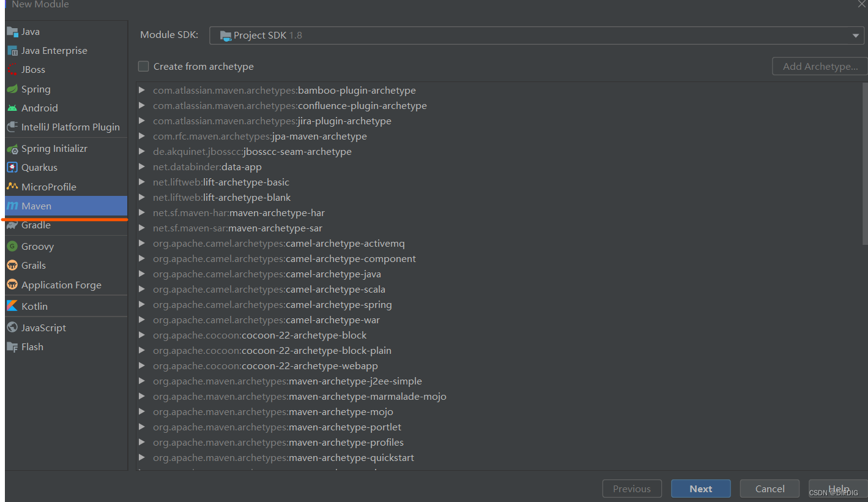Select JavaScript module type
The height and width of the screenshot is (502, 868).
tap(66, 328)
